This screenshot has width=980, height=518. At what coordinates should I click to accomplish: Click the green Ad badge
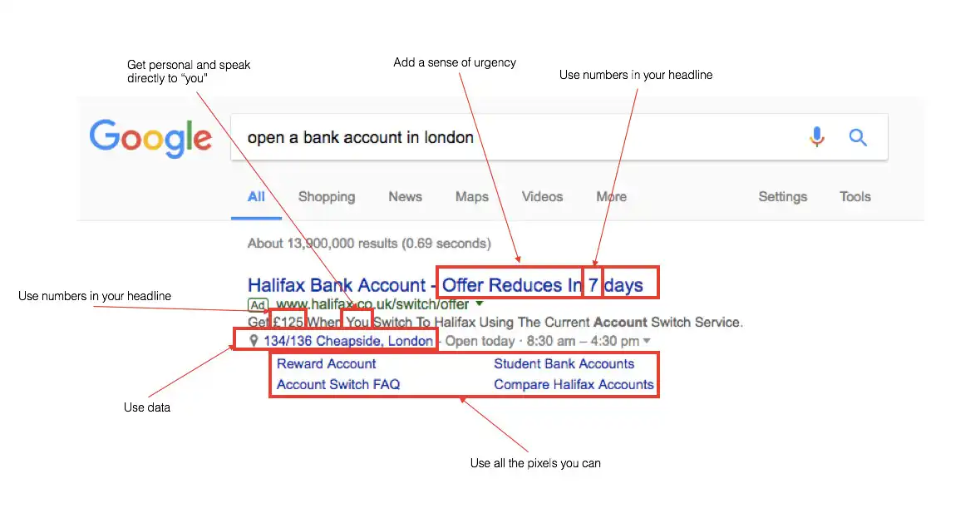coord(258,305)
